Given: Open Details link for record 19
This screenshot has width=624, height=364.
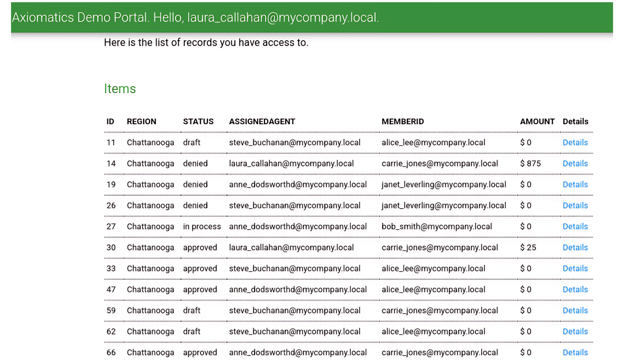Looking at the screenshot, I should click(x=575, y=184).
